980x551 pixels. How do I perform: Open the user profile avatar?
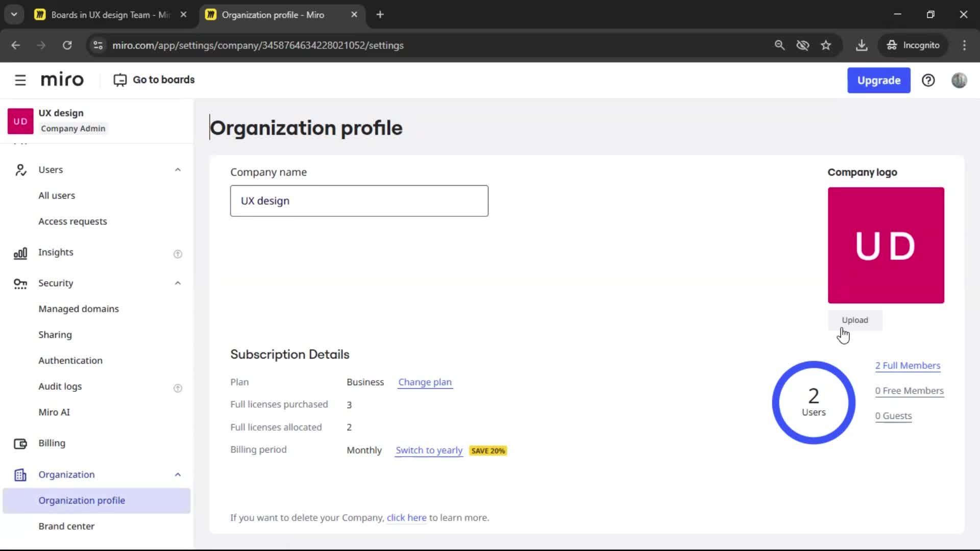tap(959, 80)
